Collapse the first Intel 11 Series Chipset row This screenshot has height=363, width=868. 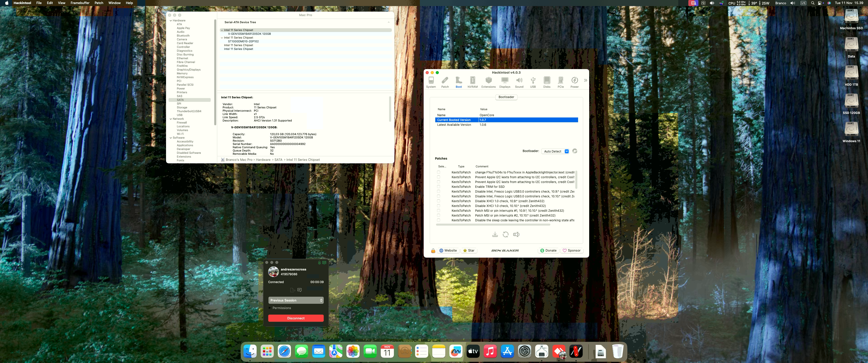point(222,30)
